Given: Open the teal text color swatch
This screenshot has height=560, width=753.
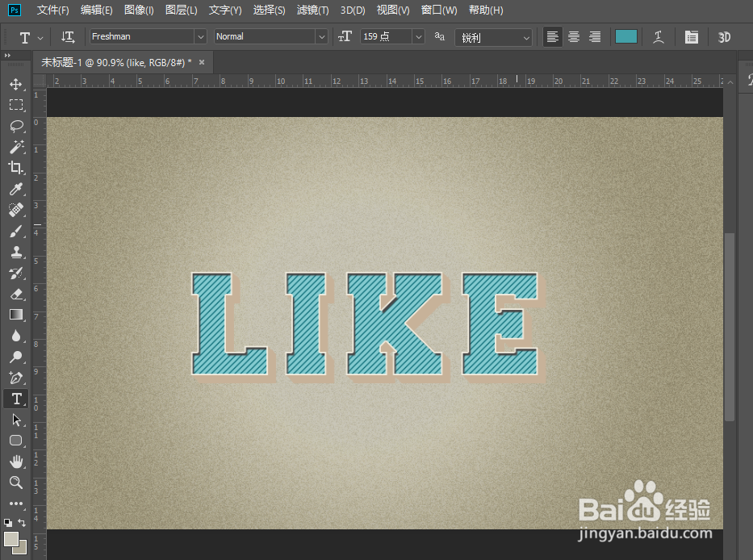Looking at the screenshot, I should coord(626,37).
